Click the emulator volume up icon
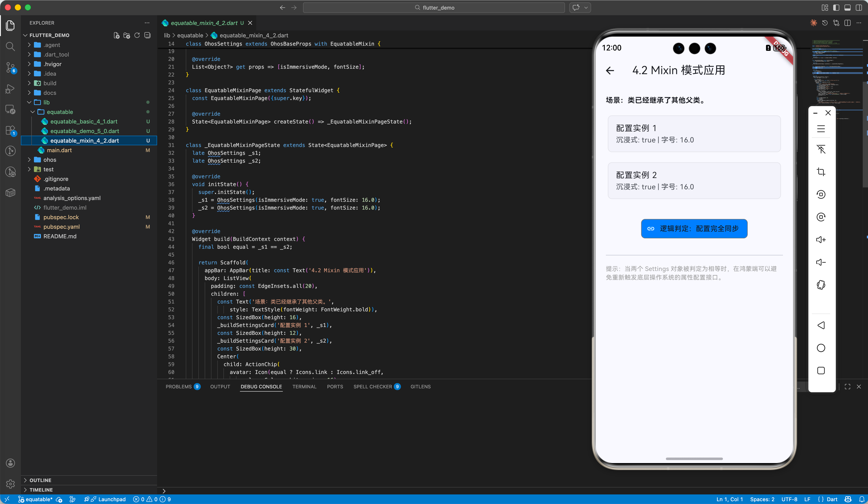Viewport: 868px width, 504px height. [x=821, y=240]
